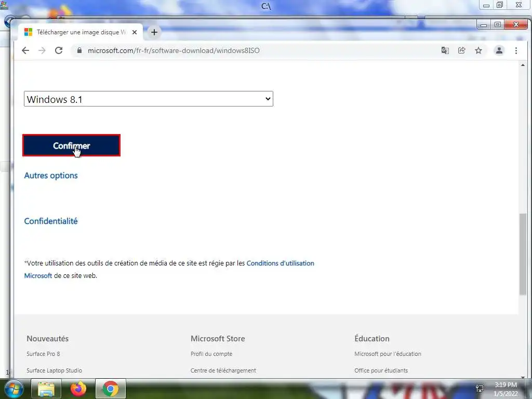Click the Éducation footer heading
The width and height of the screenshot is (532, 399).
(372, 339)
